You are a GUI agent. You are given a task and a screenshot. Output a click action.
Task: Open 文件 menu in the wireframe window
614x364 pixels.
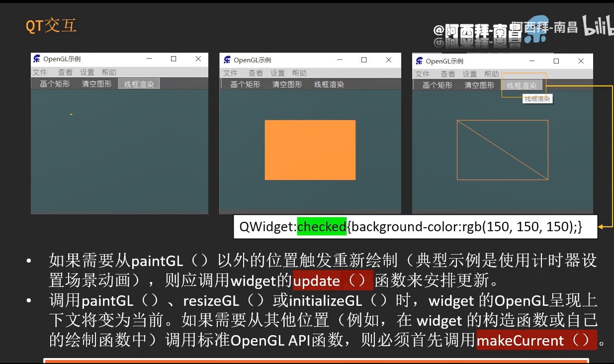(x=423, y=74)
